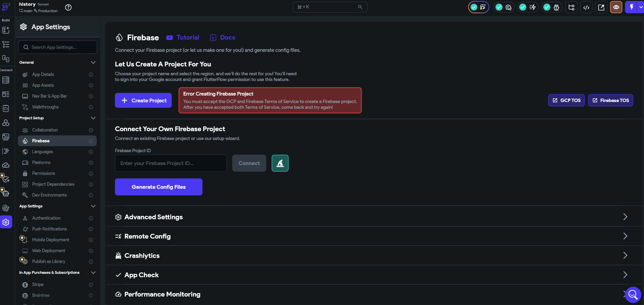
Task: Open Nav Bar & App Bar settings
Action: (x=57, y=96)
